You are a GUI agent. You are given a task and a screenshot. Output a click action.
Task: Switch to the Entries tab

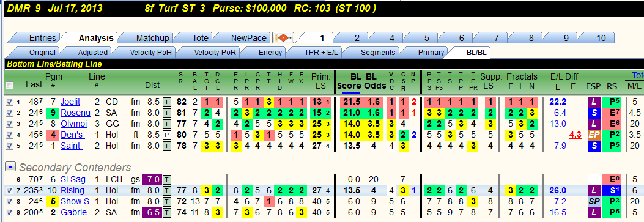pyautogui.click(x=42, y=38)
